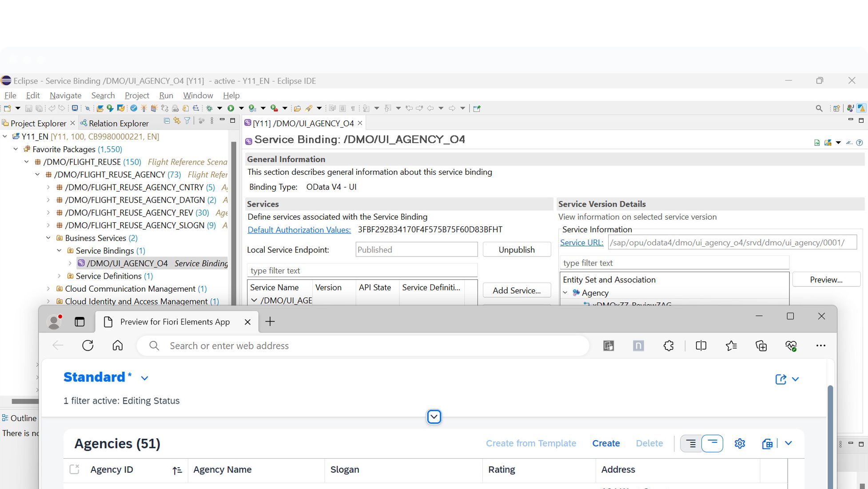Click the Export to spreadsheet icon

pyautogui.click(x=767, y=444)
